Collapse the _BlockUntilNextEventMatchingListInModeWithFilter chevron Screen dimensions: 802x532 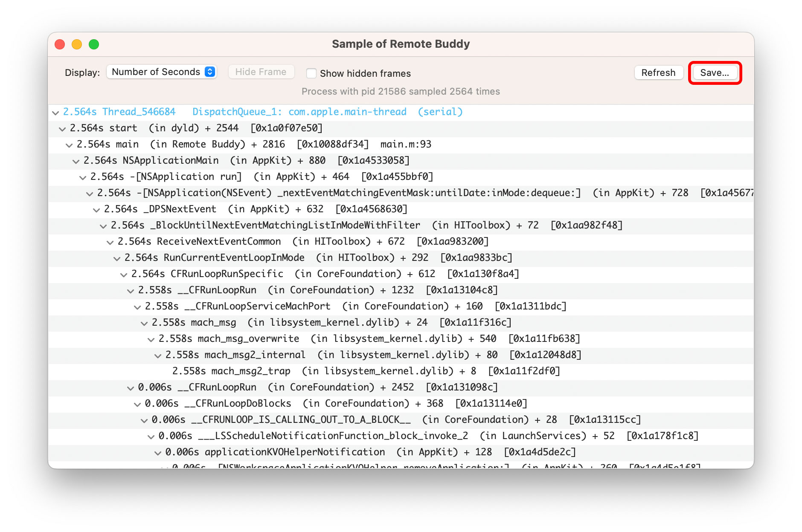[103, 226]
